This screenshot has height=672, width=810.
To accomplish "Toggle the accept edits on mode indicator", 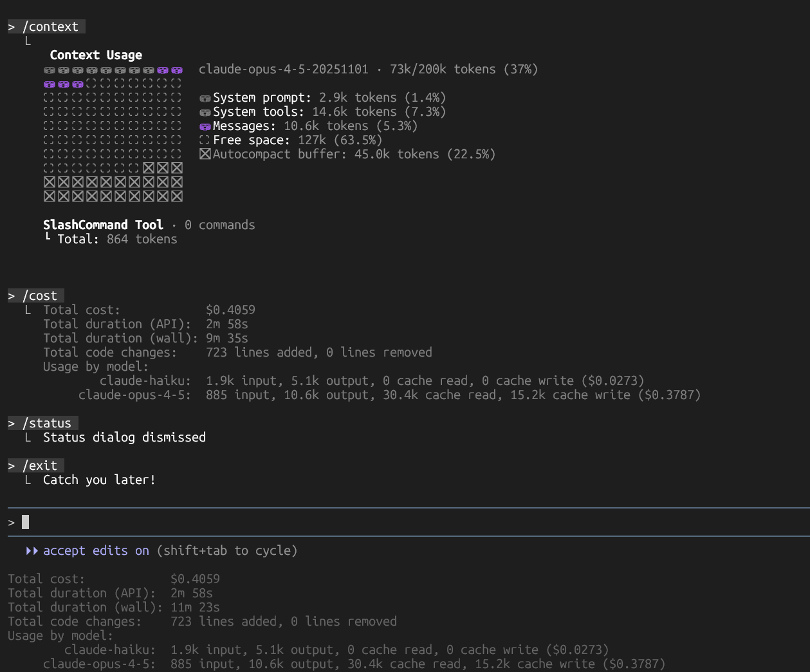I will pos(96,551).
